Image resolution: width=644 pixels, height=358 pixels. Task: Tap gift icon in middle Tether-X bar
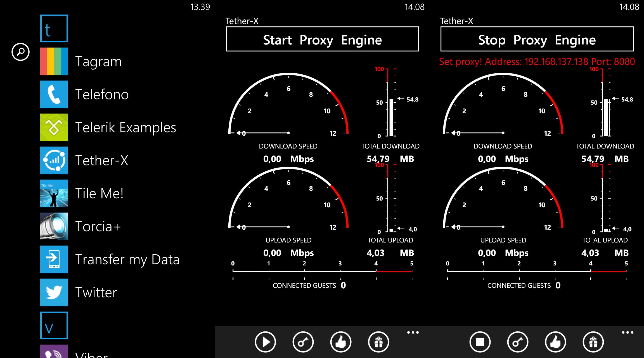378,342
